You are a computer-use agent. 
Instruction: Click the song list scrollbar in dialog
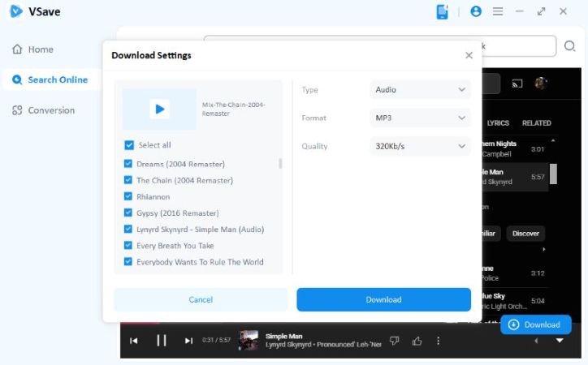(x=280, y=164)
